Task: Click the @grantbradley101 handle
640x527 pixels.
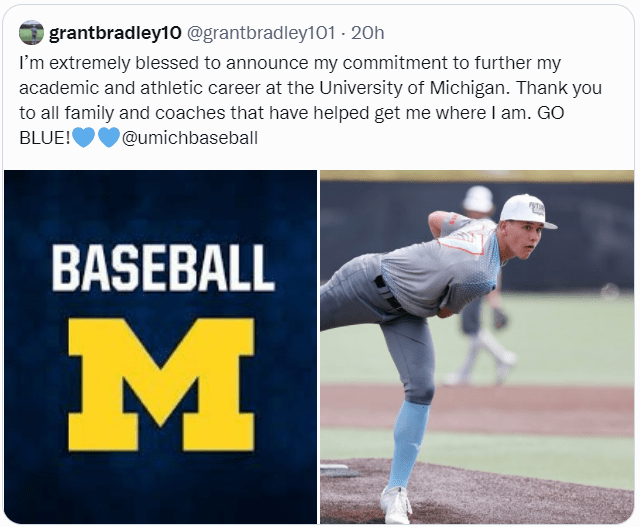Action: click(x=261, y=33)
